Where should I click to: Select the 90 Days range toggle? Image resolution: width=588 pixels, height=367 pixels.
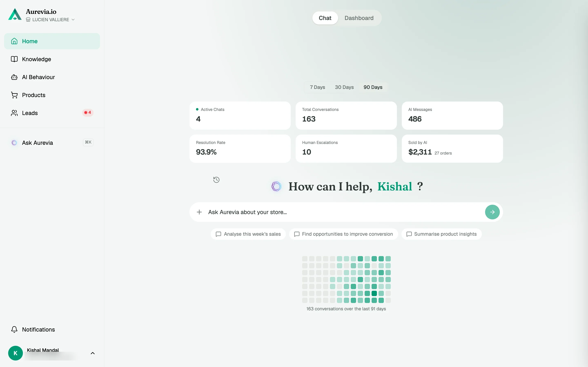click(373, 87)
